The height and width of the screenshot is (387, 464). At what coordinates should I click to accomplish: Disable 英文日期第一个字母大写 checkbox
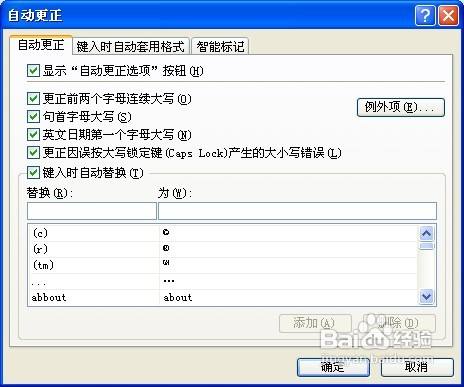[x=33, y=135]
